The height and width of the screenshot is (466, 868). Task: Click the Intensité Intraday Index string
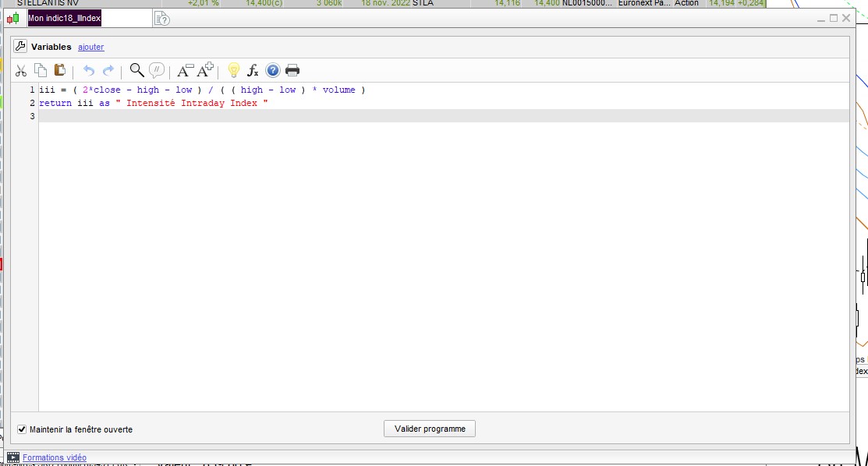192,103
